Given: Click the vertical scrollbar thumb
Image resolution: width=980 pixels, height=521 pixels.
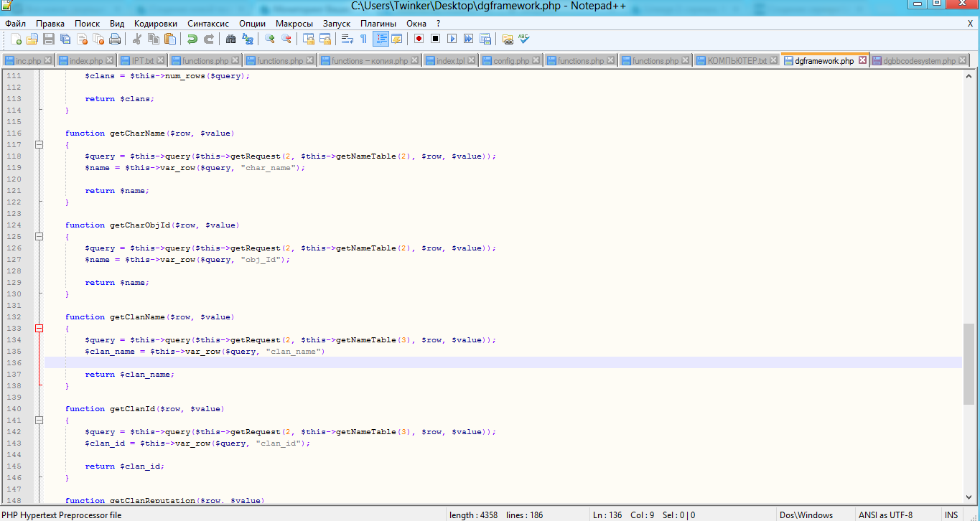Looking at the screenshot, I should tap(969, 363).
